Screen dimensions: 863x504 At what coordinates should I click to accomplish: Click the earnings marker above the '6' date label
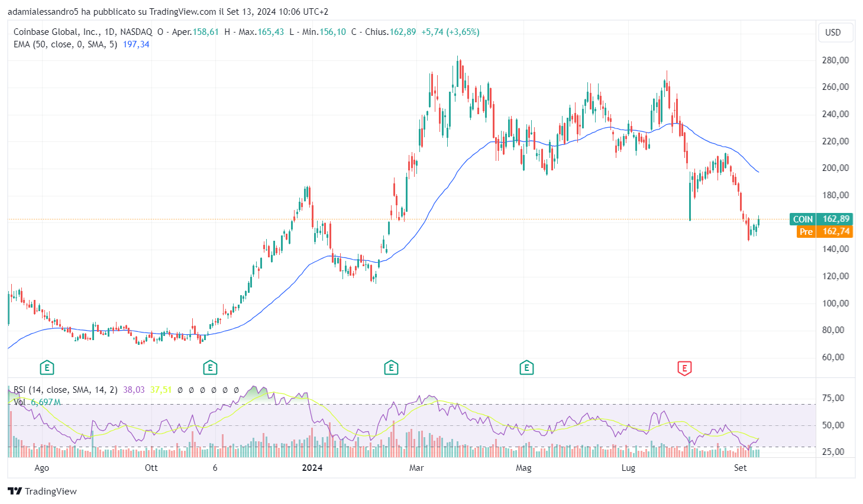point(210,368)
